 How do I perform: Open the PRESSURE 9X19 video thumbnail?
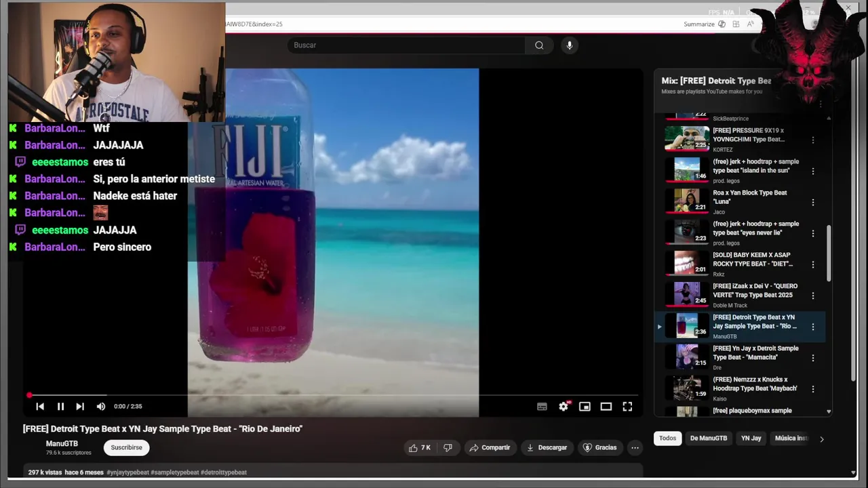687,138
